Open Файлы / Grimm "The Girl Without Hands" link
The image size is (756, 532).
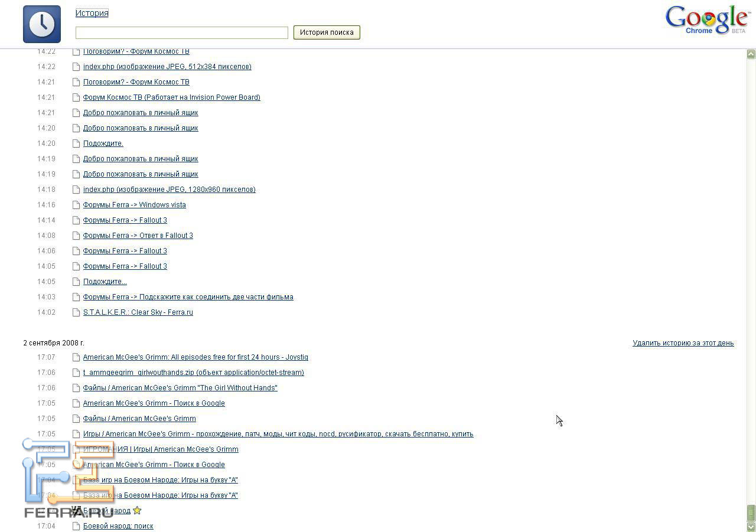point(180,388)
